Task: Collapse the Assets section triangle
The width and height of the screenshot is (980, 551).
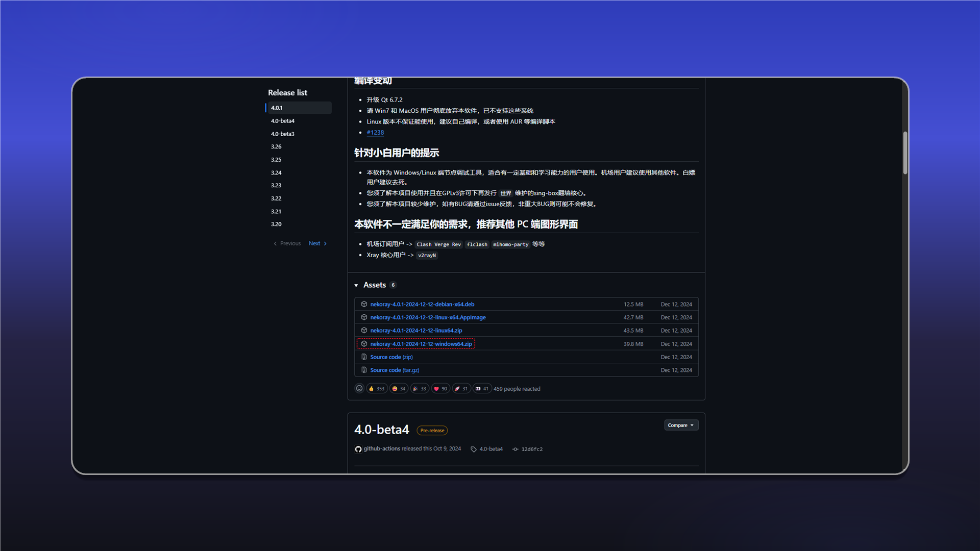Action: (x=356, y=286)
